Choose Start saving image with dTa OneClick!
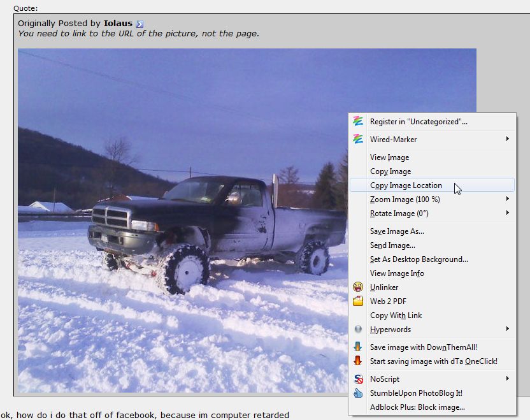This screenshot has width=530, height=420. click(432, 361)
